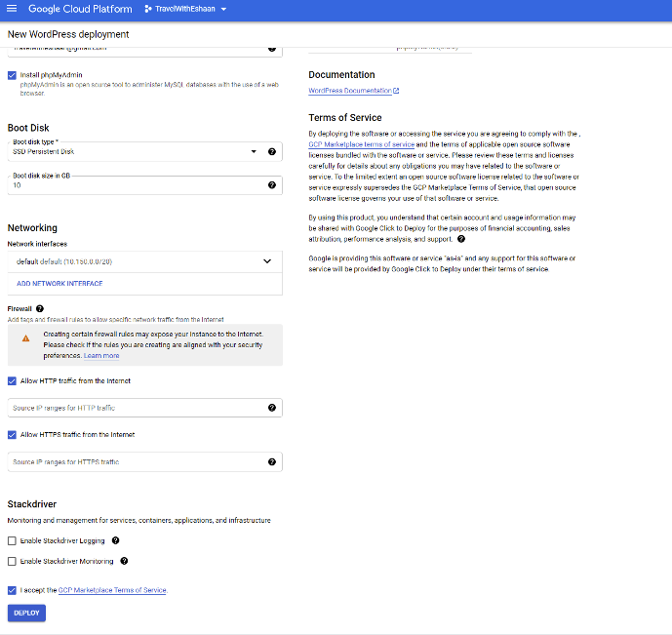This screenshot has height=635, width=672.
Task: Click ADD NETWORK INTERFACE
Action: [x=59, y=284]
